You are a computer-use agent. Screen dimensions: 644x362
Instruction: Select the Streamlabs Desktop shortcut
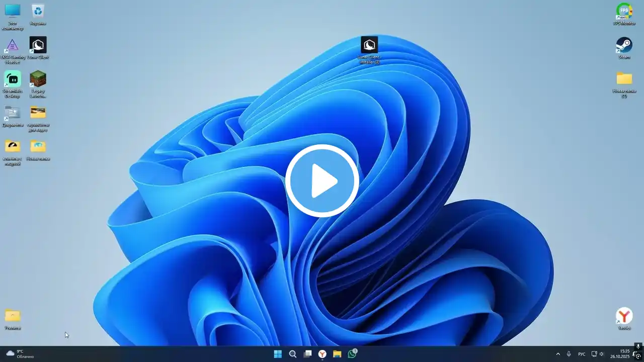coord(13,84)
